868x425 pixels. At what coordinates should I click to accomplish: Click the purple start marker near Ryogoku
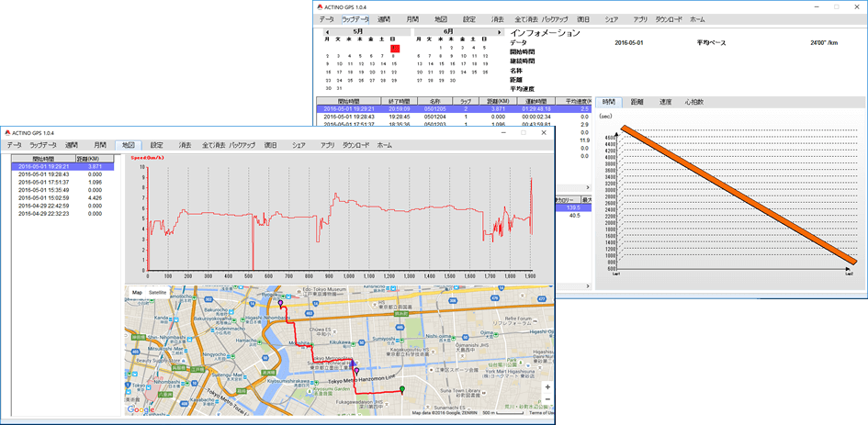pos(280,304)
